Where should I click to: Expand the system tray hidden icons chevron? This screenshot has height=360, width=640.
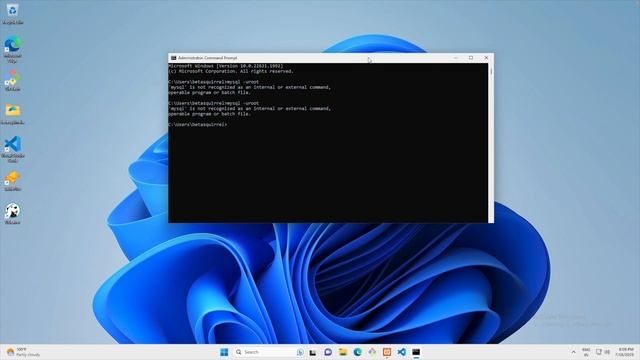[x=573, y=352]
